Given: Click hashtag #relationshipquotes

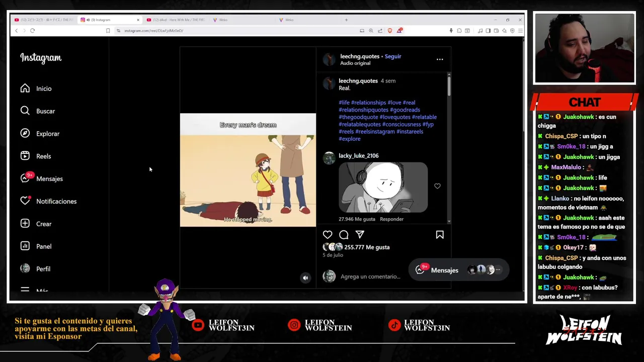Looking at the screenshot, I should pyautogui.click(x=363, y=110).
